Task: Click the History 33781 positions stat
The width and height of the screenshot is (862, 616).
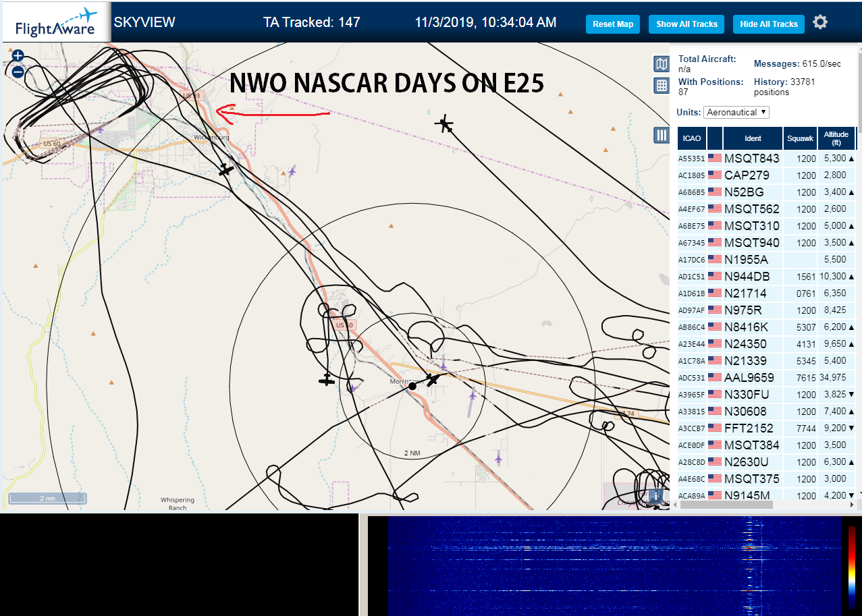Action: 784,86
